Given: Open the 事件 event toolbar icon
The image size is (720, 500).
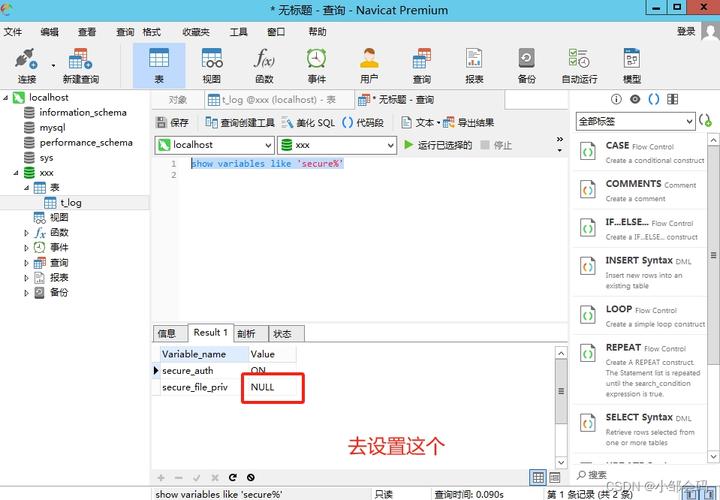Looking at the screenshot, I should pyautogui.click(x=317, y=66).
